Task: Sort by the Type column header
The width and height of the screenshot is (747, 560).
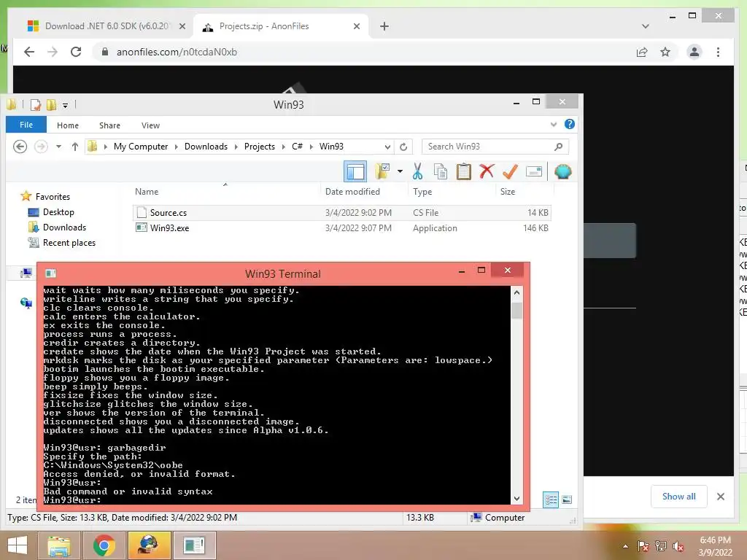Action: [422, 192]
